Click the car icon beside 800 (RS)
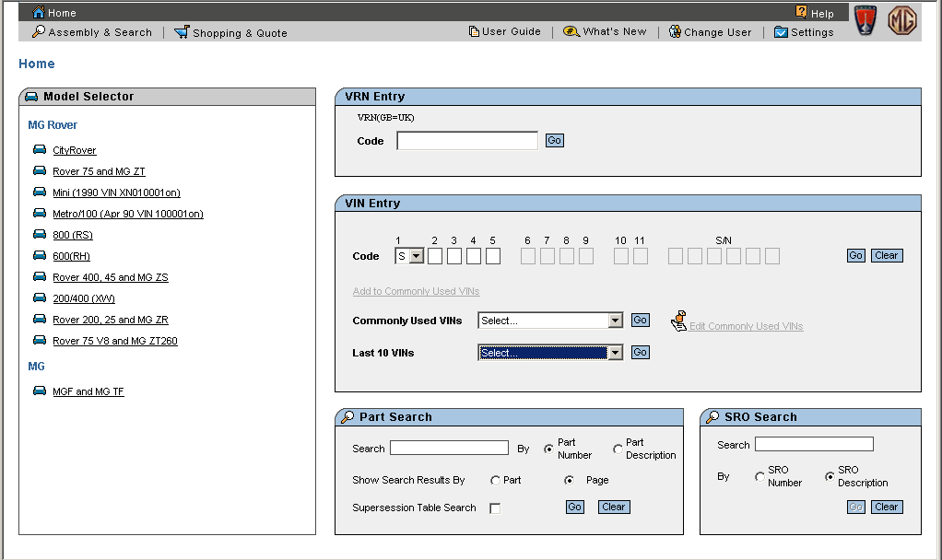This screenshot has width=942, height=560. coord(40,233)
